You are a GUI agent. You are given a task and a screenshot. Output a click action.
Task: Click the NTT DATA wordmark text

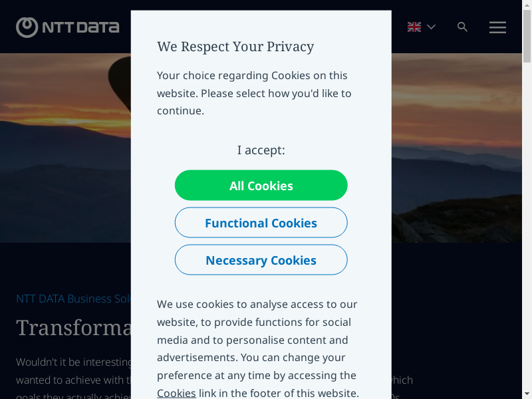[80, 27]
